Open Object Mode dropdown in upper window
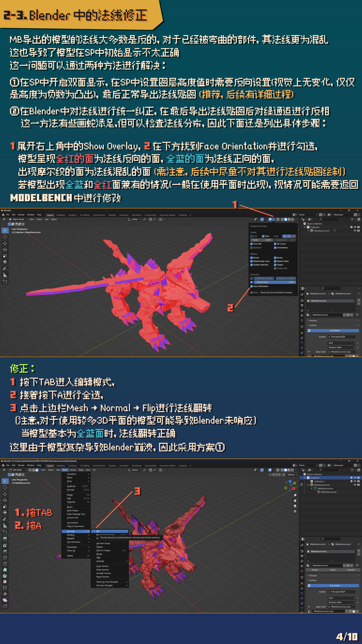Viewport: 362px width, 644px height. 18,219
